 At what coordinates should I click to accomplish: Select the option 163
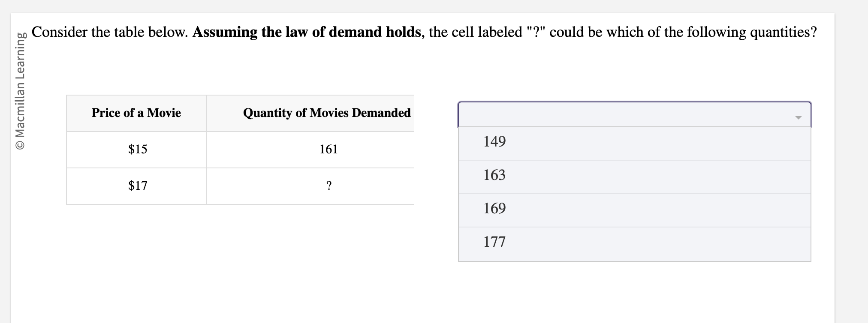[x=494, y=175]
